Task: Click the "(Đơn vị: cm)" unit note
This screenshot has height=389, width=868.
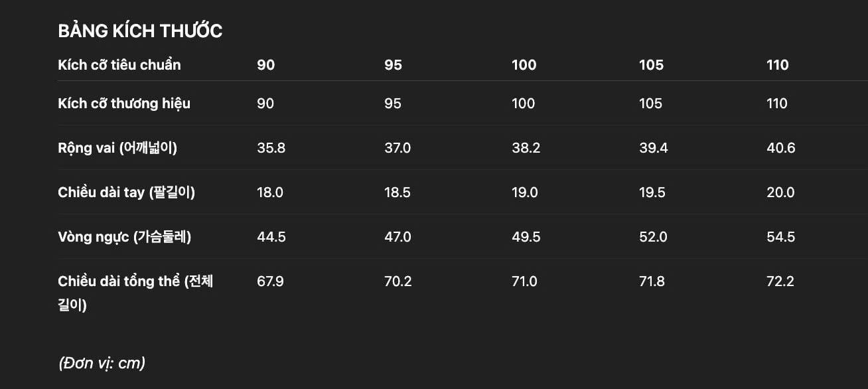Action: pyautogui.click(x=102, y=363)
